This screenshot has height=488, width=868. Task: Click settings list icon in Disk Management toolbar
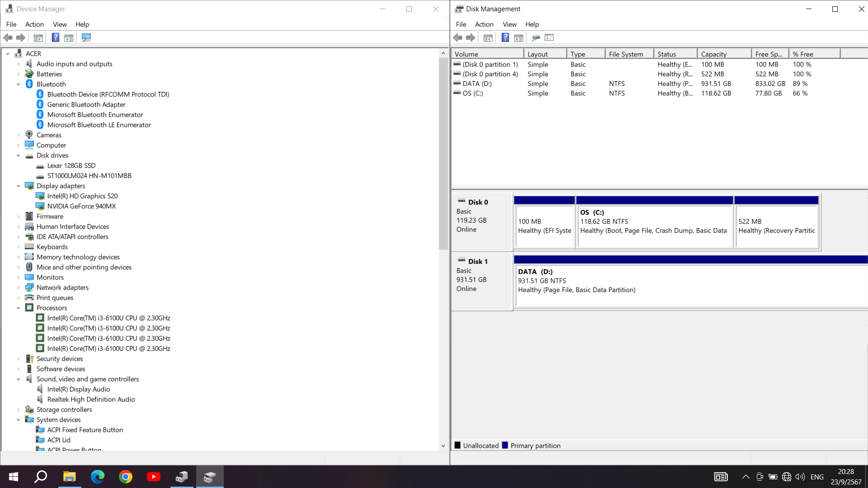[549, 38]
